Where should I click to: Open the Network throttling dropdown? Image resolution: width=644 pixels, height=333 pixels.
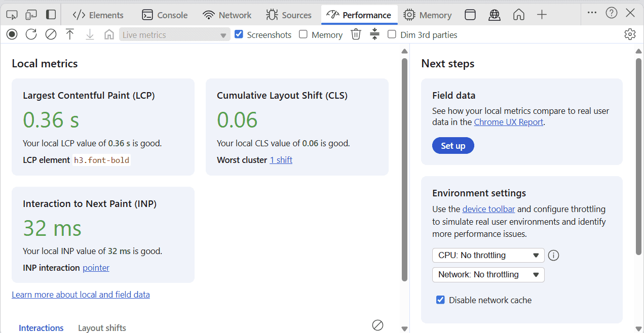(x=488, y=274)
